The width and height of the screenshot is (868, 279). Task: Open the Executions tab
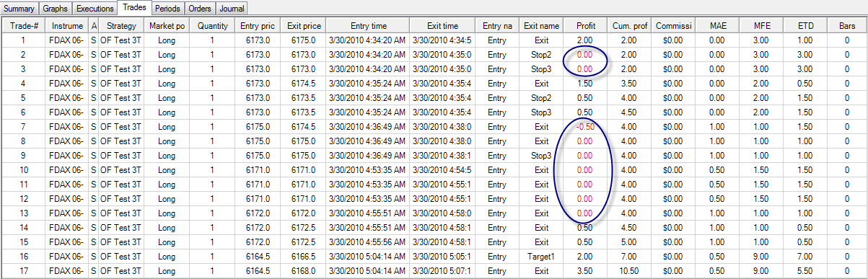click(96, 9)
